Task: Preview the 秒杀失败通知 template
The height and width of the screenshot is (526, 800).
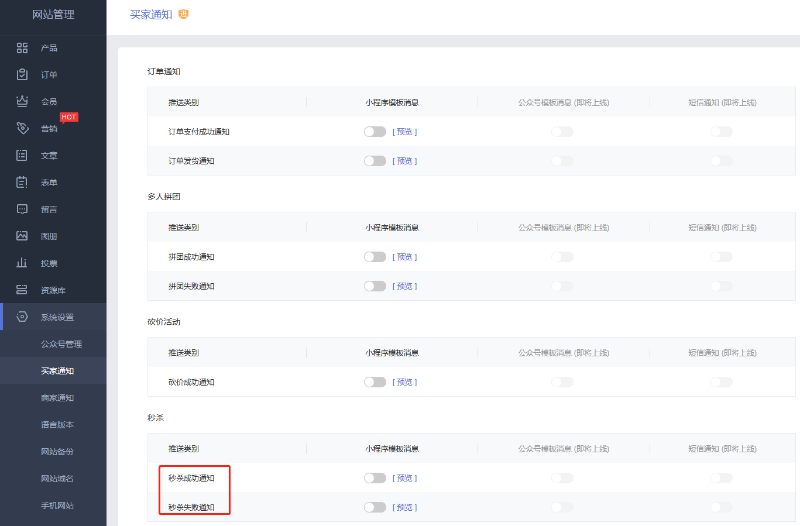Action: click(x=405, y=507)
